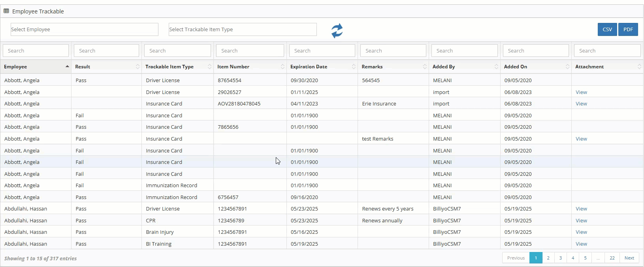Click the Next pagination button
644x267 pixels.
tap(629, 258)
